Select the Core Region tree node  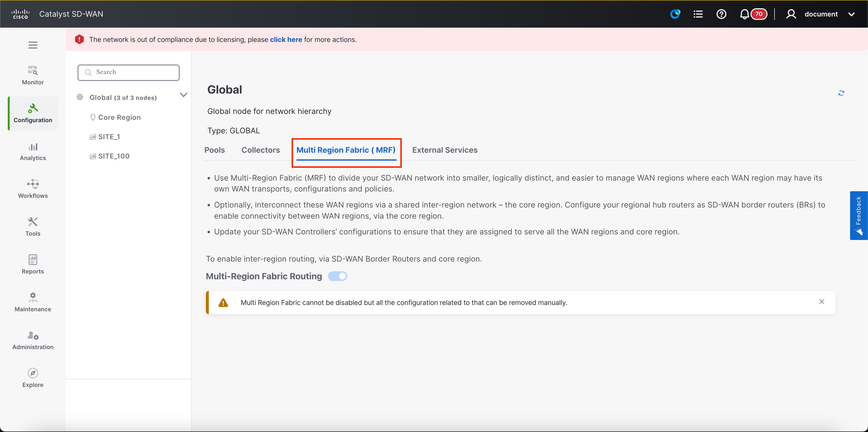(x=119, y=117)
